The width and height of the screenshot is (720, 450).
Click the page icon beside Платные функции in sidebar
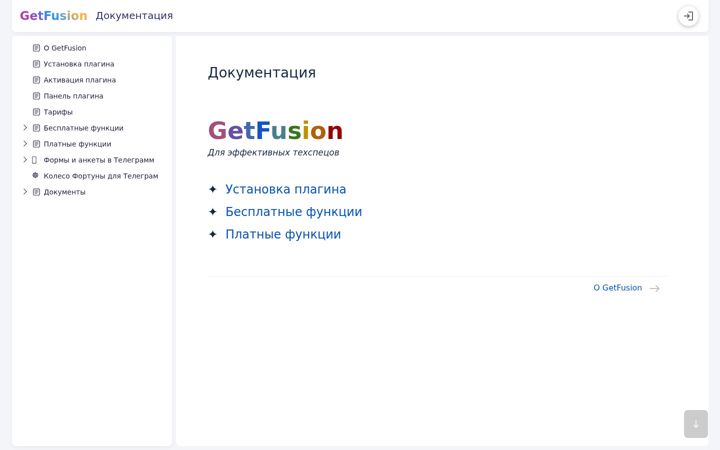click(x=36, y=144)
